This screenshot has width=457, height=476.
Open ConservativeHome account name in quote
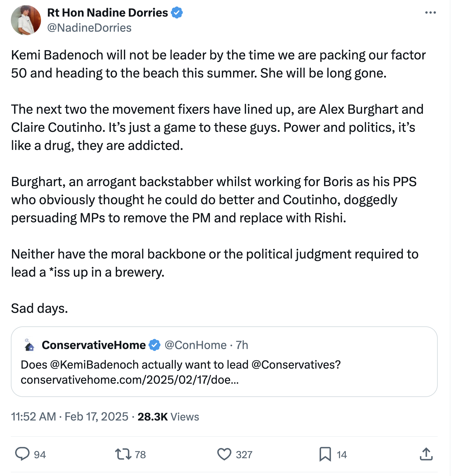click(x=94, y=345)
